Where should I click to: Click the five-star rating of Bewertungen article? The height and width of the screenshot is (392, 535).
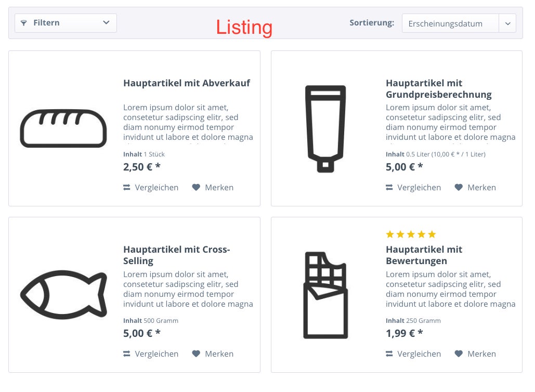pos(411,234)
